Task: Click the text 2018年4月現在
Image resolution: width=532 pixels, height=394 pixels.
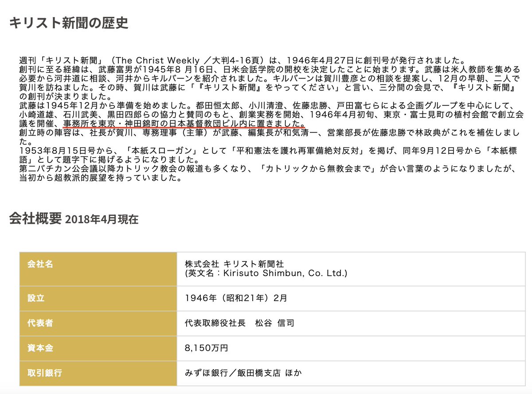Action: (x=102, y=219)
